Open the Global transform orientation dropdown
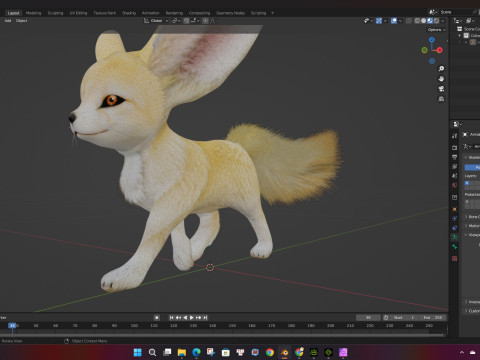This screenshot has height=360, width=480. click(x=156, y=21)
